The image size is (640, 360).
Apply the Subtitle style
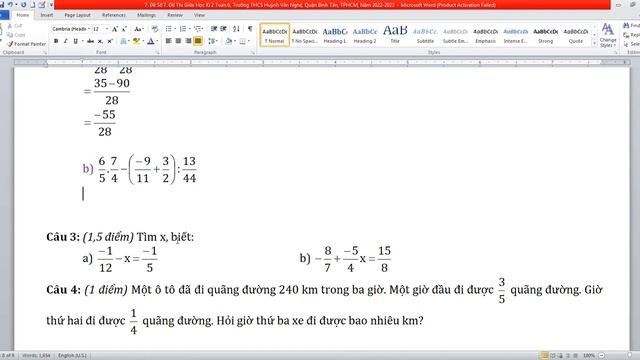(425, 35)
